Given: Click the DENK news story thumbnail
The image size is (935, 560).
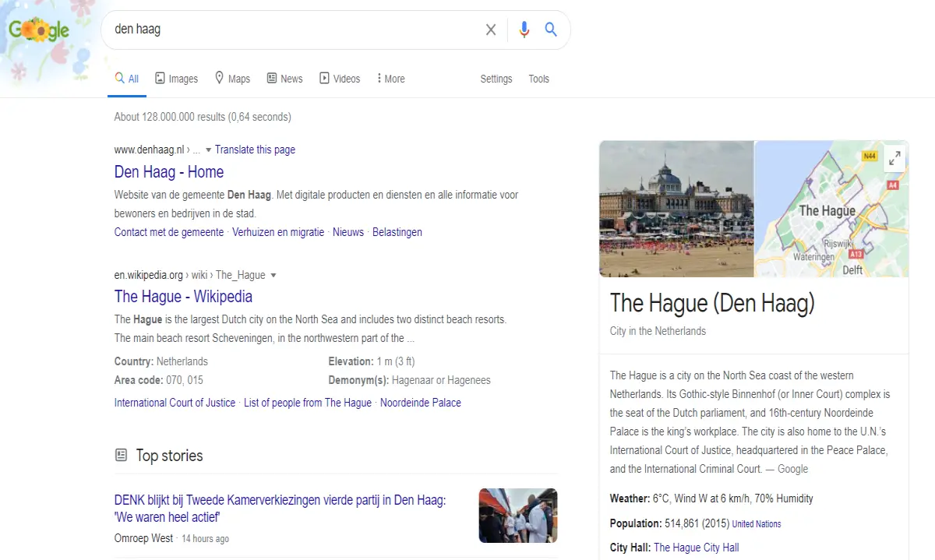Looking at the screenshot, I should 518,516.
